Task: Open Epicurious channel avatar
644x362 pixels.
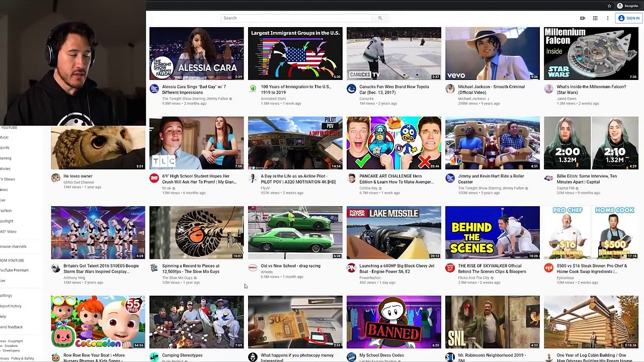Action: [548, 268]
